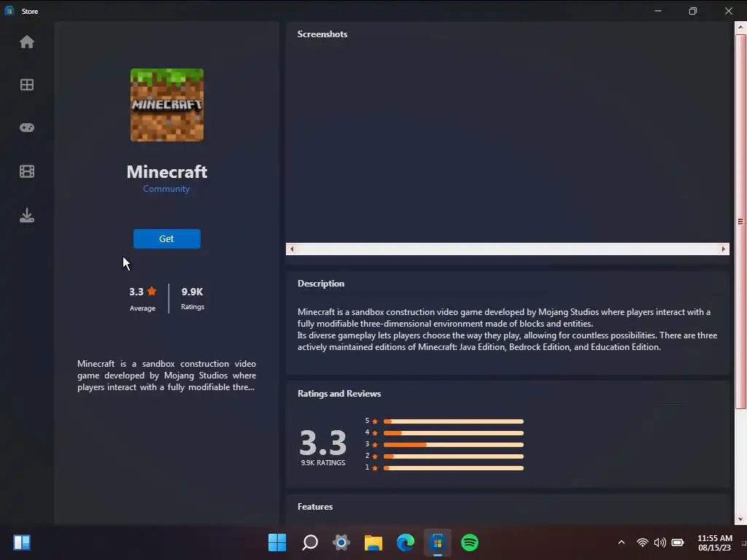Open the clock showing 11:55 AM
This screenshot has width=747, height=560.
[715, 542]
